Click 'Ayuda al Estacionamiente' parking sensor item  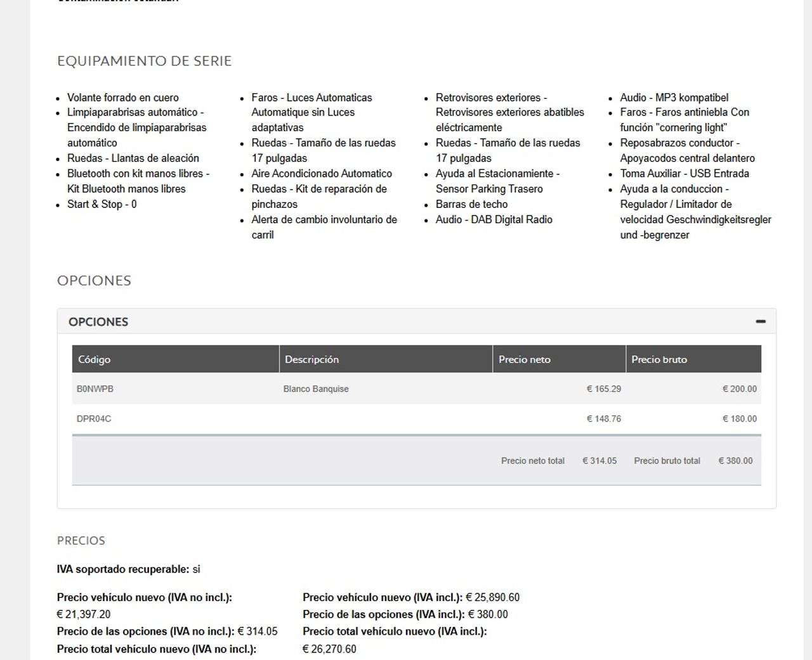(x=498, y=181)
